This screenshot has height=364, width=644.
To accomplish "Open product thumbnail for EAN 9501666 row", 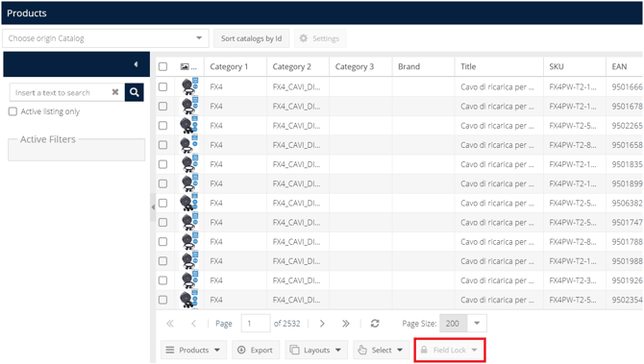I will pyautogui.click(x=189, y=86).
